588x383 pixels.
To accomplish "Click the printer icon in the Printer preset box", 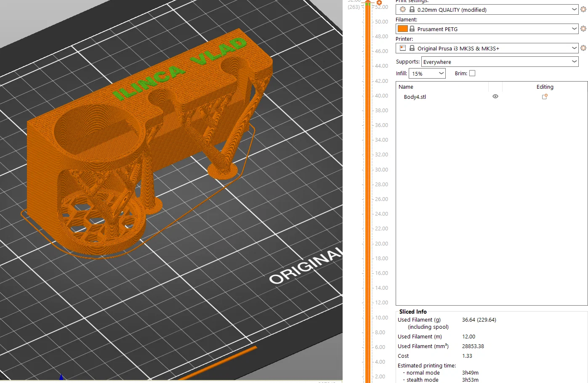I will coord(403,48).
